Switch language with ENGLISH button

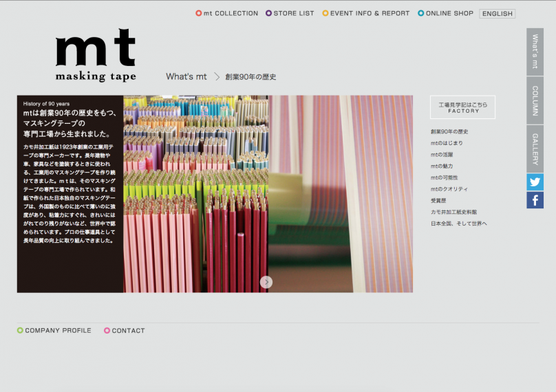(497, 14)
